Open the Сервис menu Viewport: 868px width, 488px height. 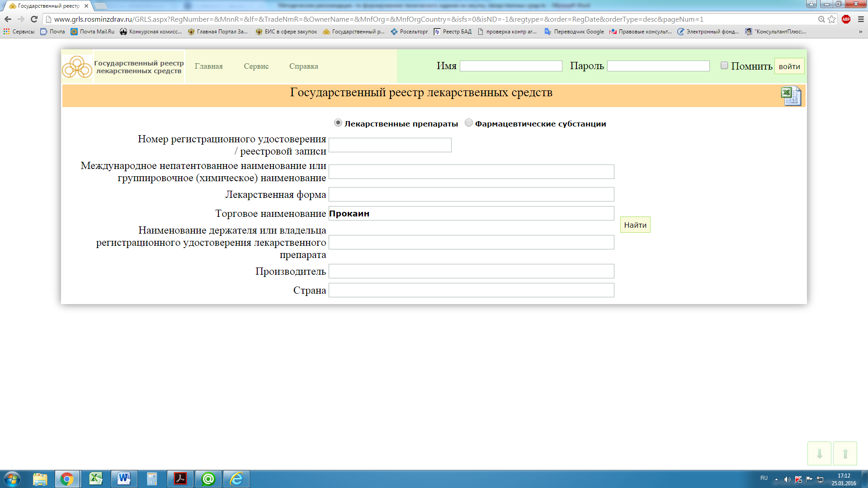pos(256,66)
